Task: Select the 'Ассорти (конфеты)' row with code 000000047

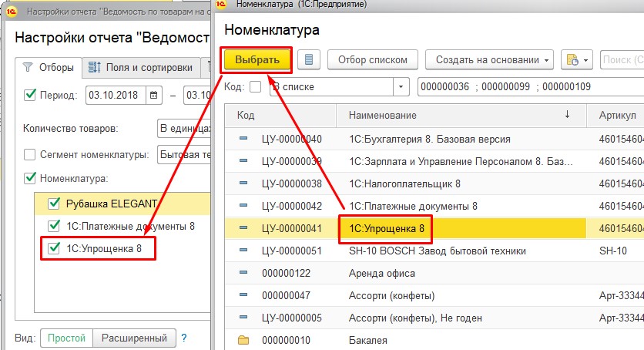Action: [434, 295]
